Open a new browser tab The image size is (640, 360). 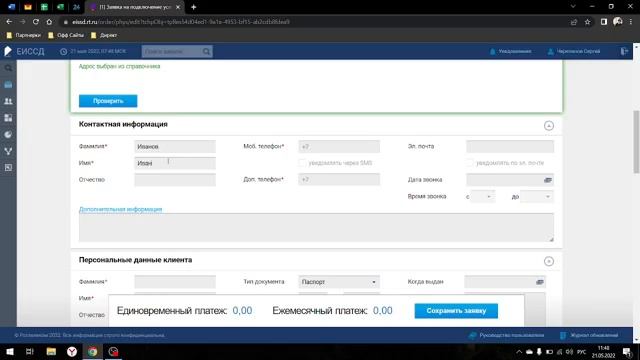pyautogui.click(x=193, y=7)
